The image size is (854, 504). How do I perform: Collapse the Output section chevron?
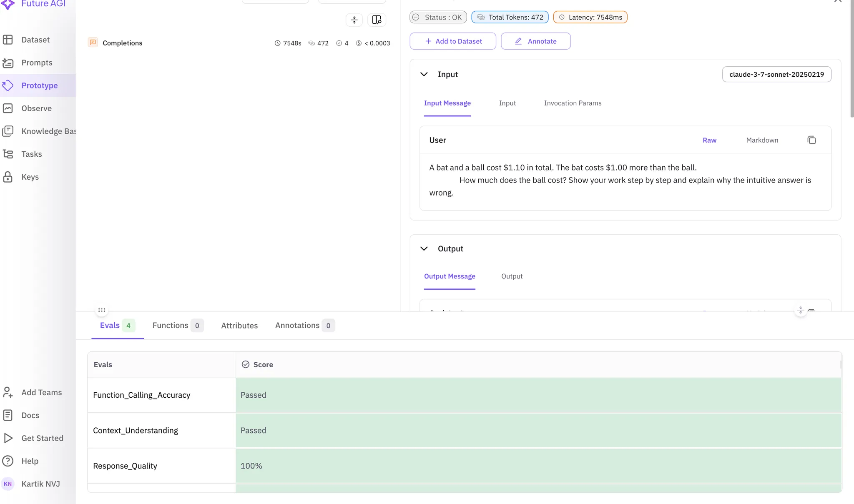coord(424,248)
